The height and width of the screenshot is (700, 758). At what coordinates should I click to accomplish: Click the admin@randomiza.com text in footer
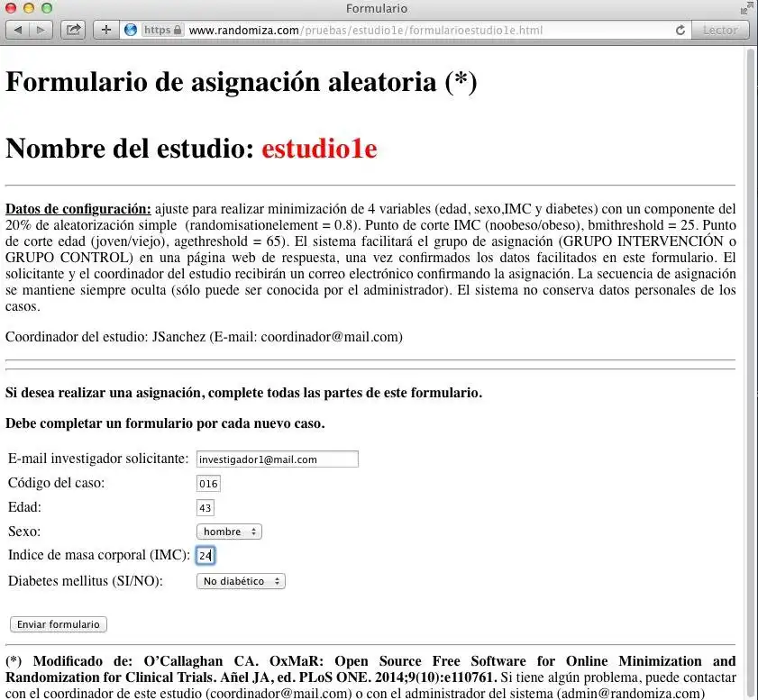(x=631, y=693)
